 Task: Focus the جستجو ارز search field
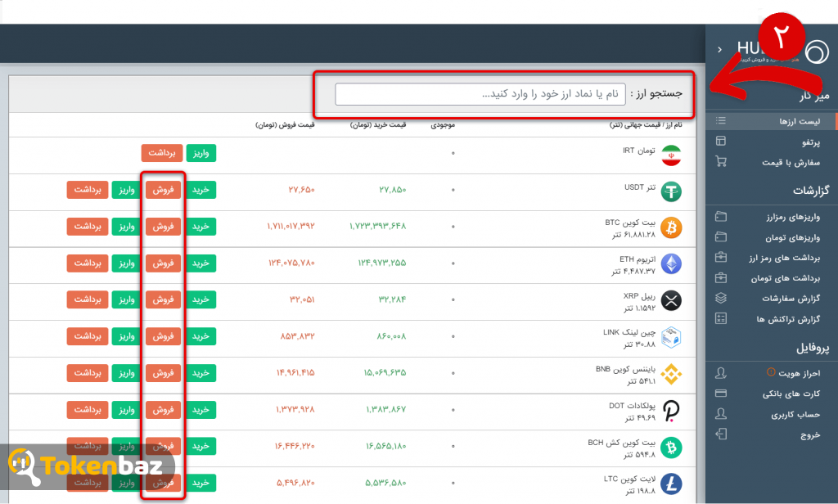tap(480, 94)
